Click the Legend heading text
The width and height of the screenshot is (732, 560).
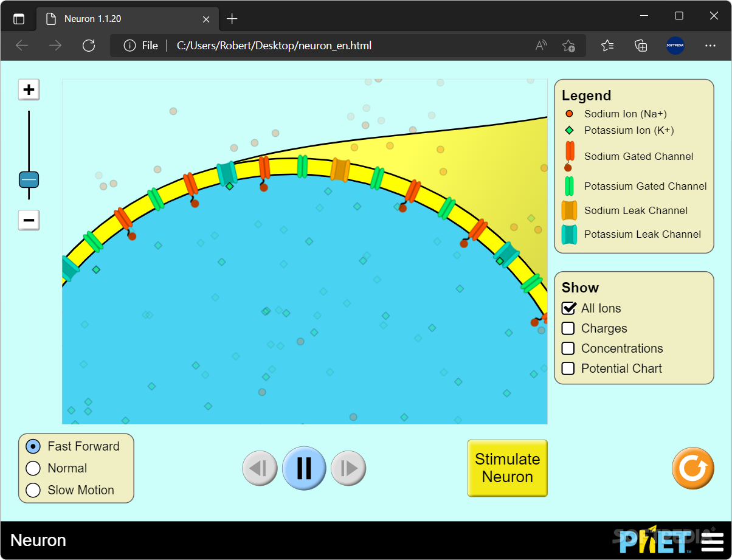click(x=586, y=95)
